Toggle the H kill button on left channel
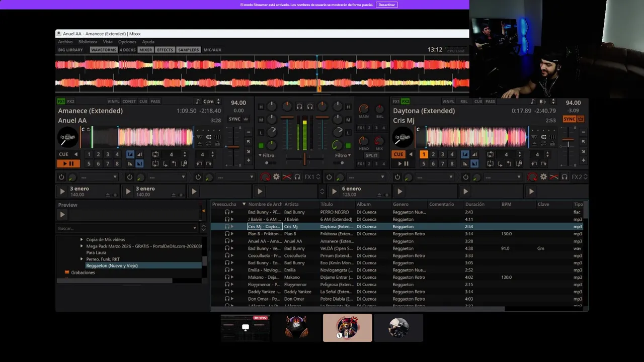 (261, 107)
